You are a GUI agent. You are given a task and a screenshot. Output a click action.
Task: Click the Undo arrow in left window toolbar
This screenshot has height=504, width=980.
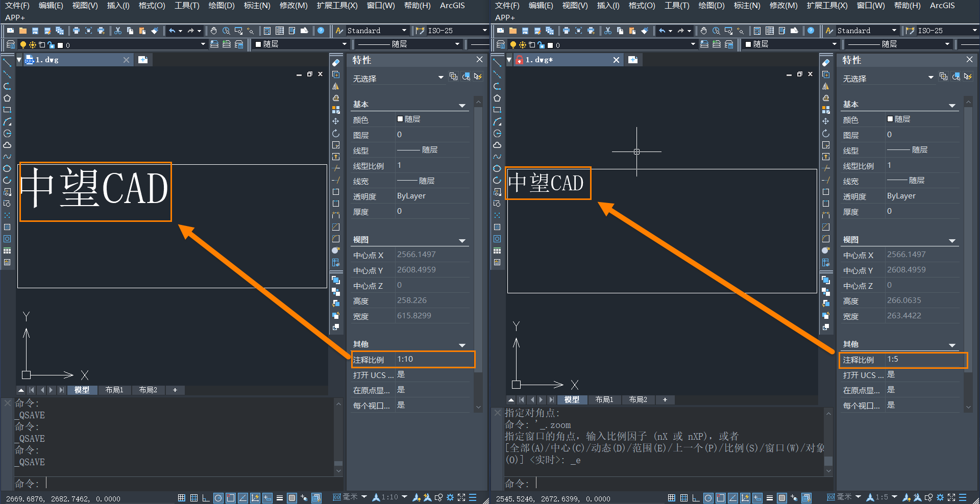[173, 31]
